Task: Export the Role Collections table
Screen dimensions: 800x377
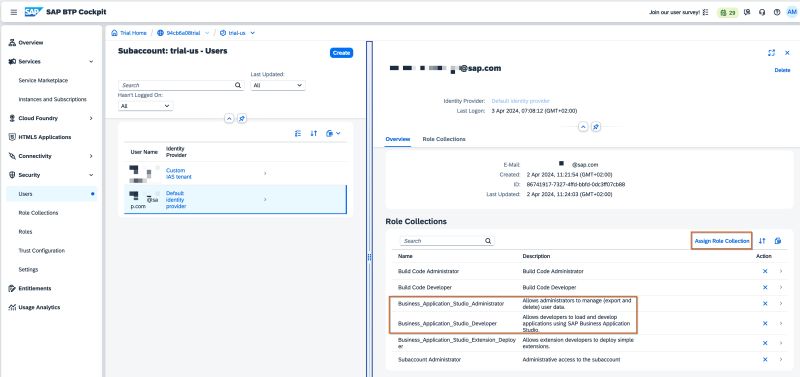Action: click(778, 241)
